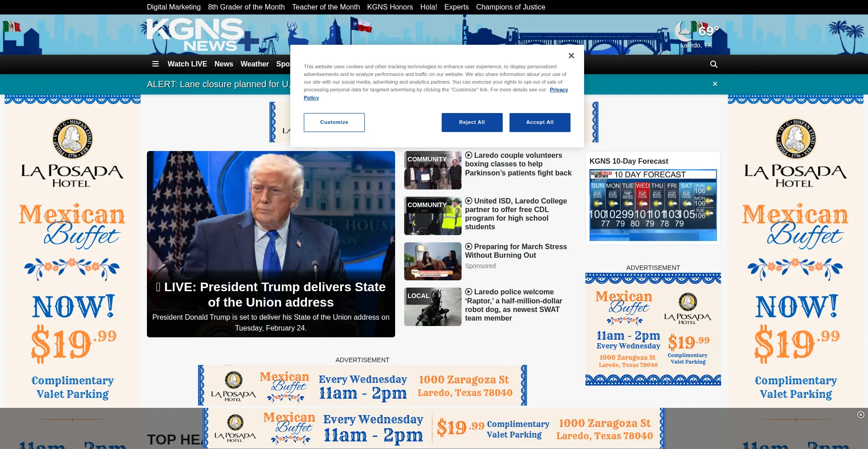Open March Stress sponsored thumbnail
868x449 pixels.
433,261
